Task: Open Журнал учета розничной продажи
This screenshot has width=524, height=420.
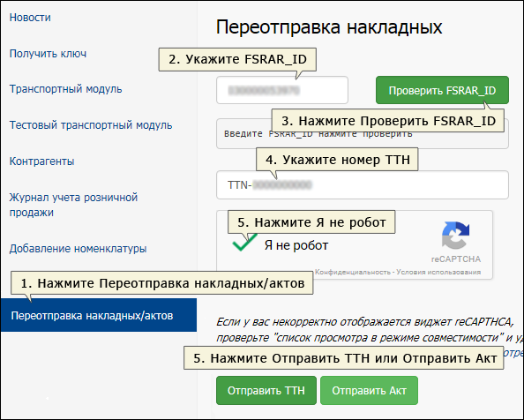Action: pyautogui.click(x=73, y=205)
